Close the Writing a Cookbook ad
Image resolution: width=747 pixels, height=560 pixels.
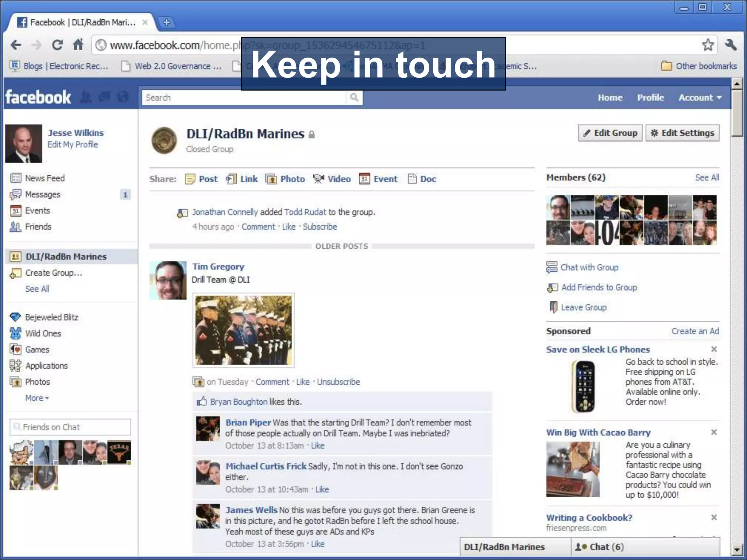(x=714, y=517)
